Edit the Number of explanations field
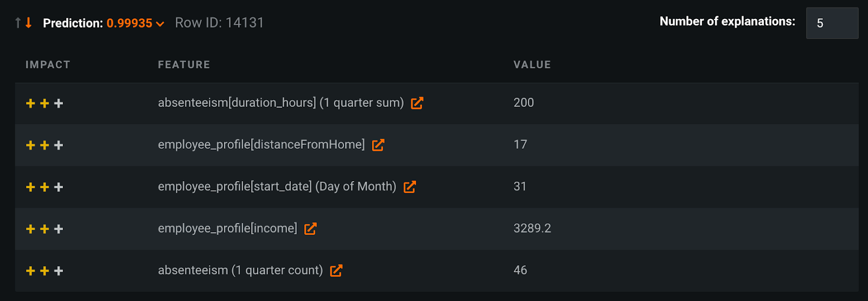The height and width of the screenshot is (301, 868). pos(832,23)
